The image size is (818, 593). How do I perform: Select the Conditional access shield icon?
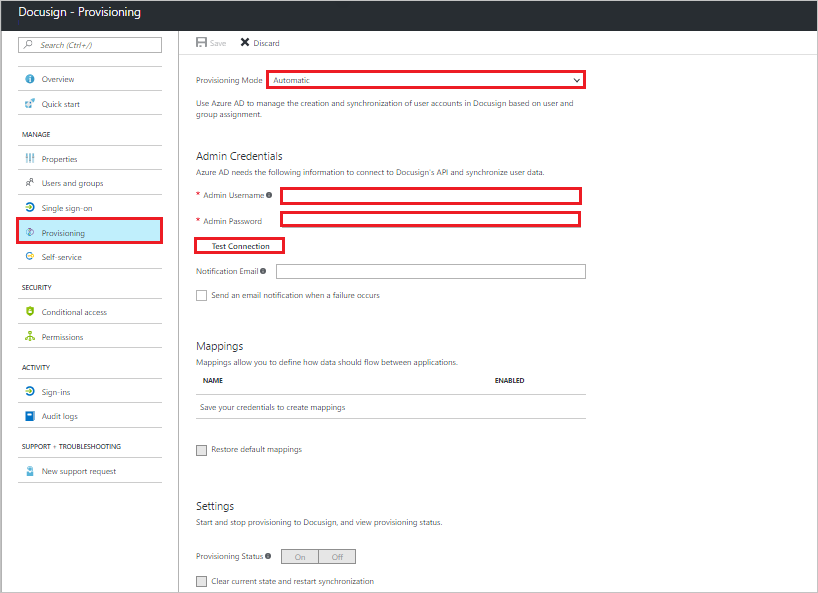coord(32,310)
